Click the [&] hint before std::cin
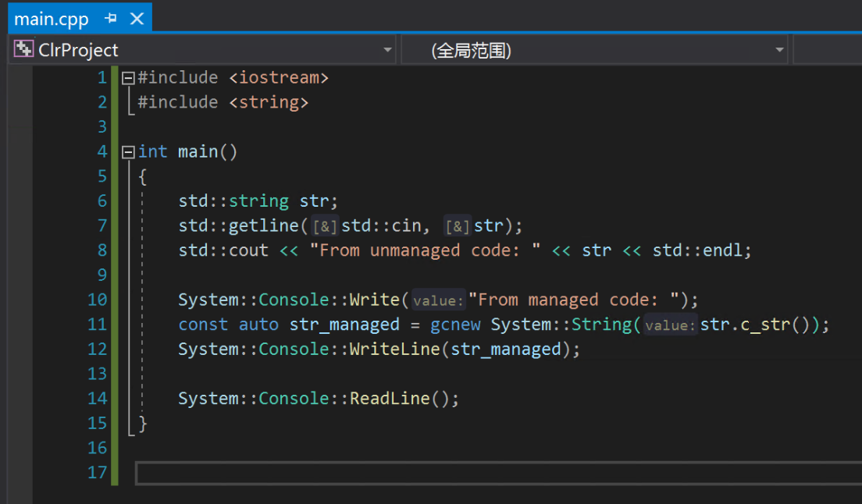Viewport: 862px width, 504px height. click(325, 226)
